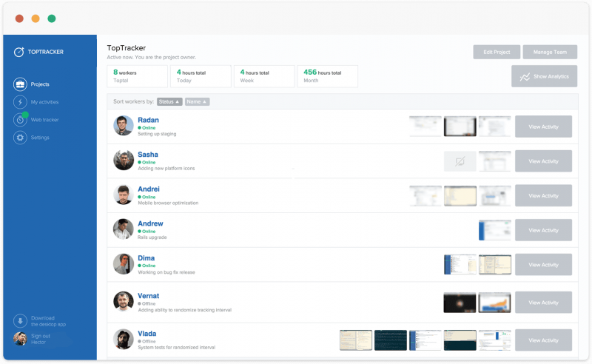Click Sasha's disabled screenshot placeholder icon

(x=460, y=161)
